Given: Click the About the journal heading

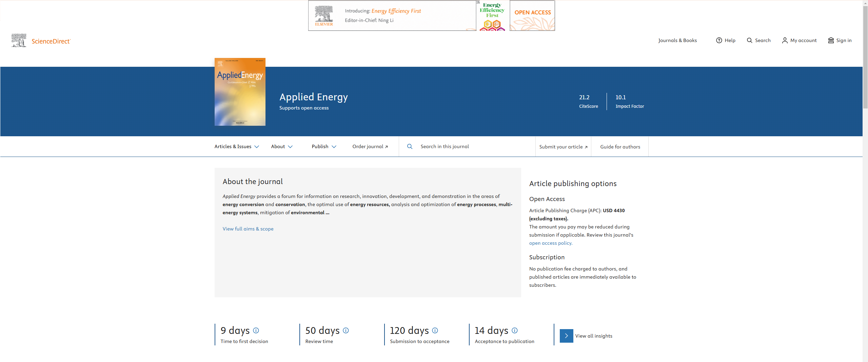Looking at the screenshot, I should tap(253, 182).
